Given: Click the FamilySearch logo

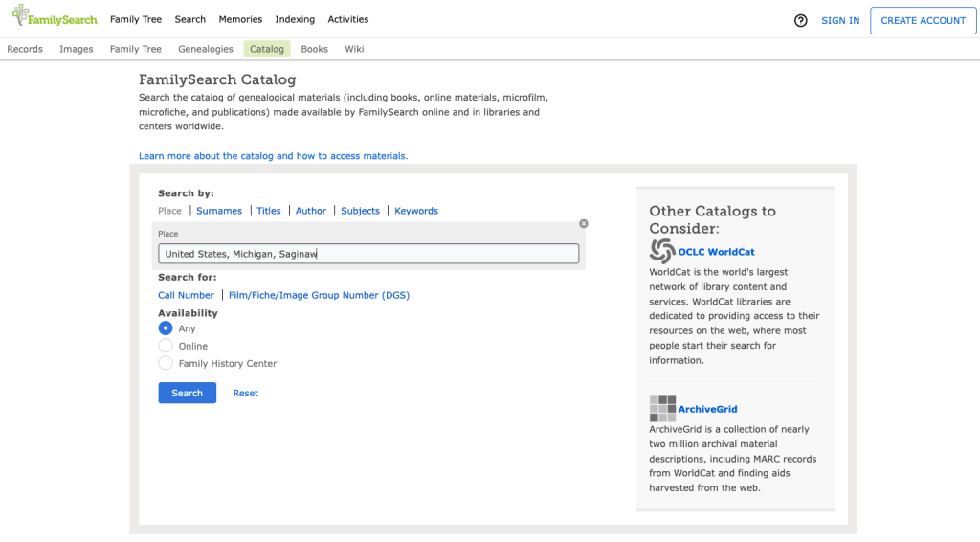Looking at the screenshot, I should pyautogui.click(x=55, y=18).
